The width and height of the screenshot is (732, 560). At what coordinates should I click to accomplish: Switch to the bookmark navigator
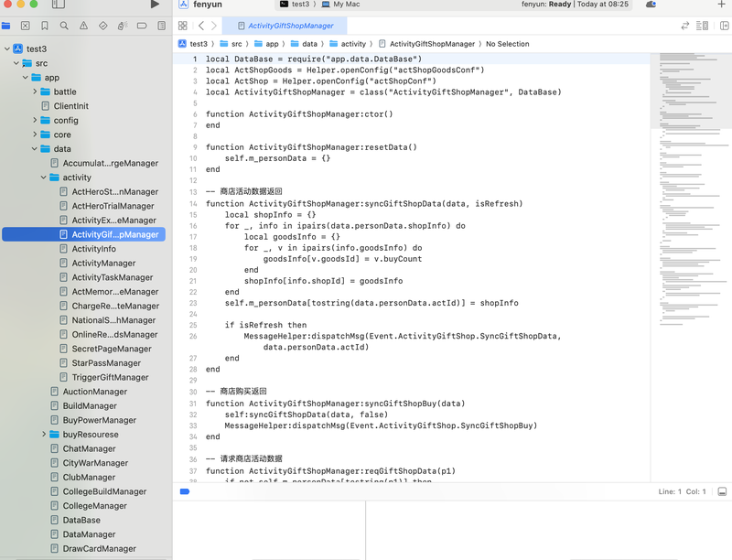pos(45,26)
